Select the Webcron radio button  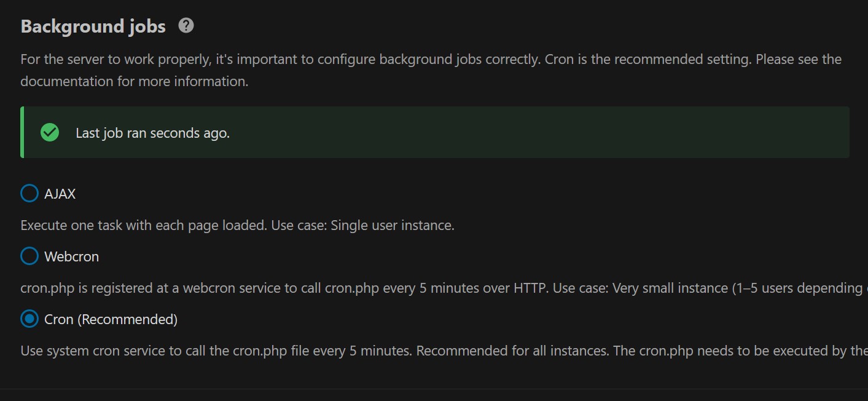[29, 256]
